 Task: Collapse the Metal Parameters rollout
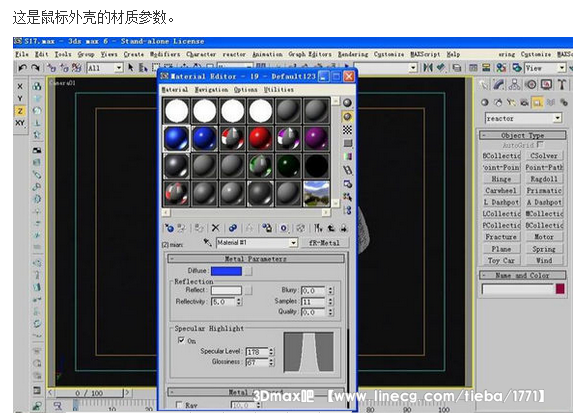click(256, 259)
